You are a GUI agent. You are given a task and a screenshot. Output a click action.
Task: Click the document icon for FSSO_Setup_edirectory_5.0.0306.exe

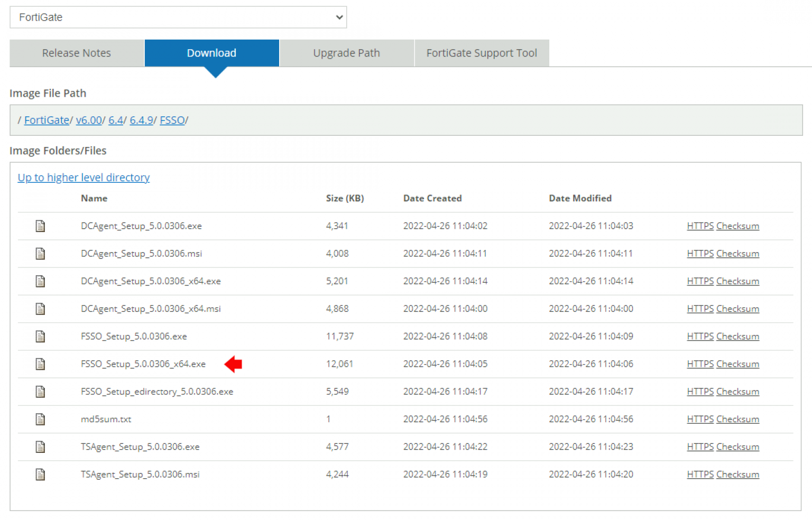pyautogui.click(x=40, y=392)
